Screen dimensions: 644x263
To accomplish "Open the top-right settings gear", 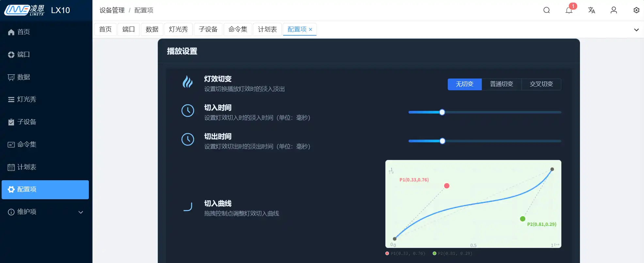I will pyautogui.click(x=636, y=10).
